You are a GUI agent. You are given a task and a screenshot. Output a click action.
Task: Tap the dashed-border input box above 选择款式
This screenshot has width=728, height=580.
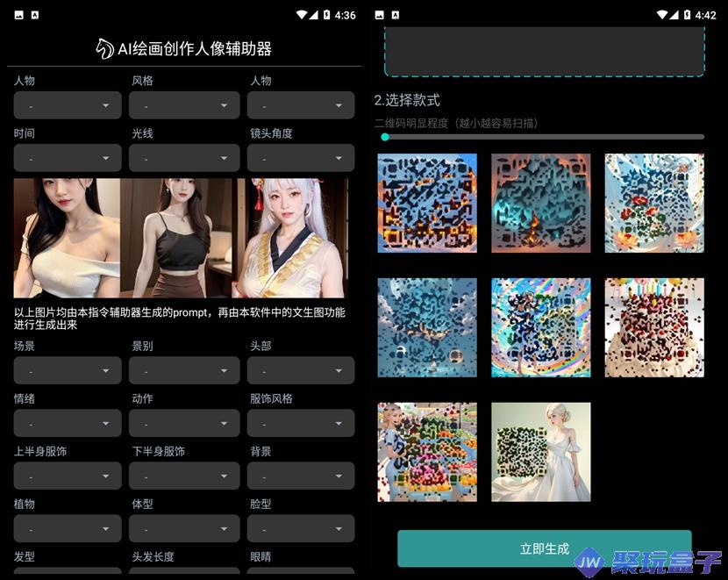(x=544, y=51)
